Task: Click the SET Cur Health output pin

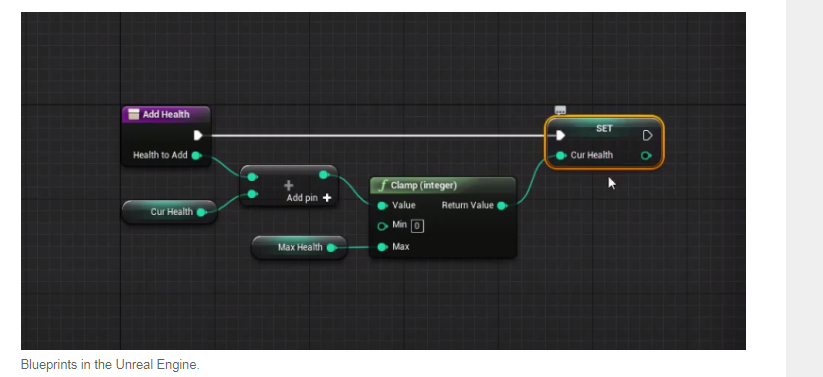Action: coord(646,155)
